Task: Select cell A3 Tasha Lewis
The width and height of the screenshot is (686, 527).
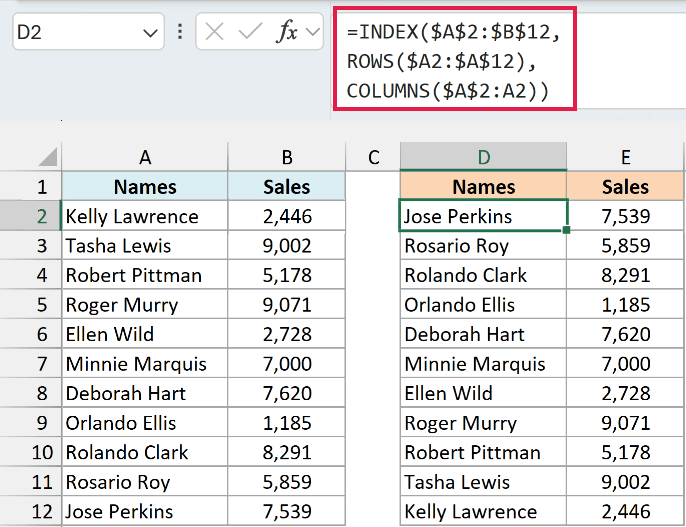Action: tap(145, 245)
